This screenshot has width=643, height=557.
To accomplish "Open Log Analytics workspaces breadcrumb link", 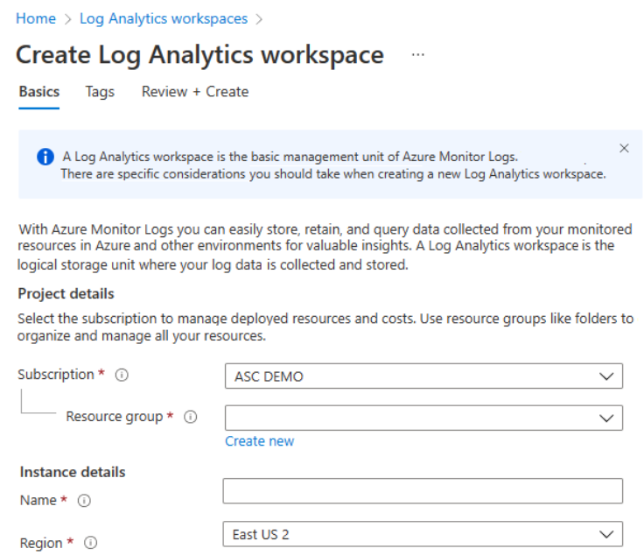I will coord(163,19).
